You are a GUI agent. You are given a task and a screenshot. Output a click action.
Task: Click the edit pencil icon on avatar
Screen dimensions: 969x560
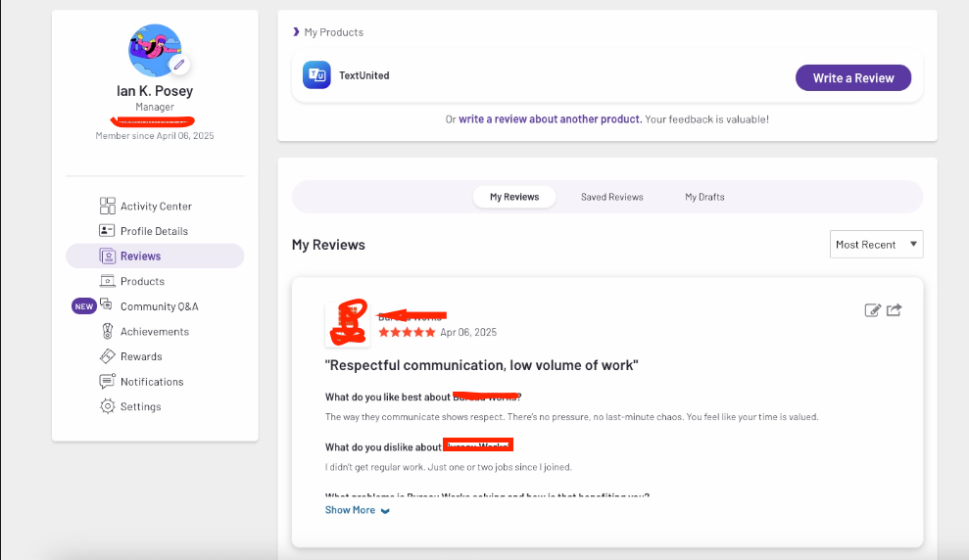(178, 65)
